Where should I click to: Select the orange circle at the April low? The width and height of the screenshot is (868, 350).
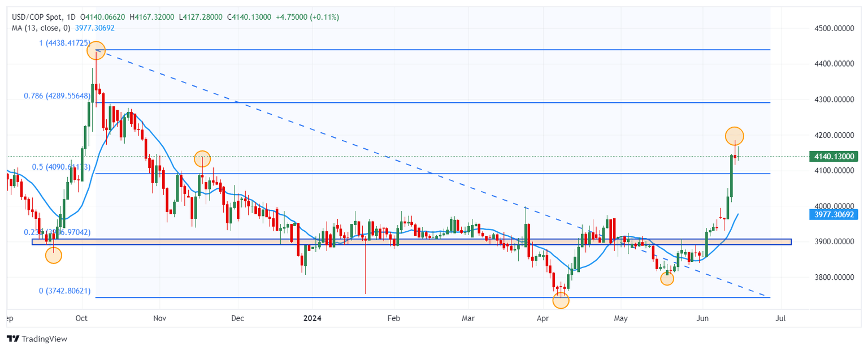click(561, 300)
